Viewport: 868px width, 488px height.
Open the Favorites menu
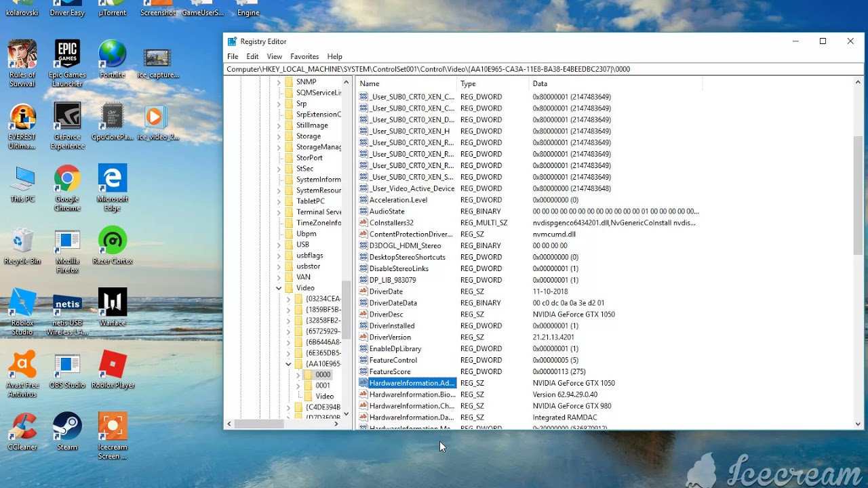(x=304, y=56)
